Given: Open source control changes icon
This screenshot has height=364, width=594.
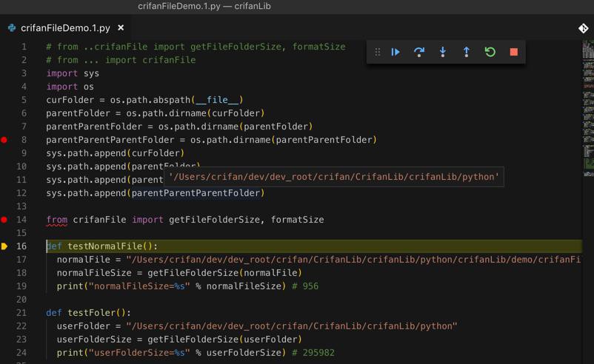Looking at the screenshot, I should pos(583,28).
